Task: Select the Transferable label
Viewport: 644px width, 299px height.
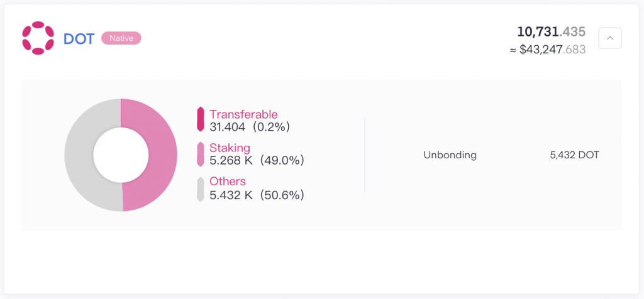Action: tap(243, 114)
